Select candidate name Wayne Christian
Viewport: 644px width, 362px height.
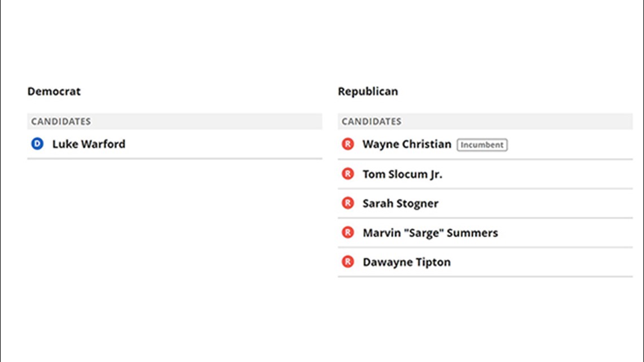407,144
